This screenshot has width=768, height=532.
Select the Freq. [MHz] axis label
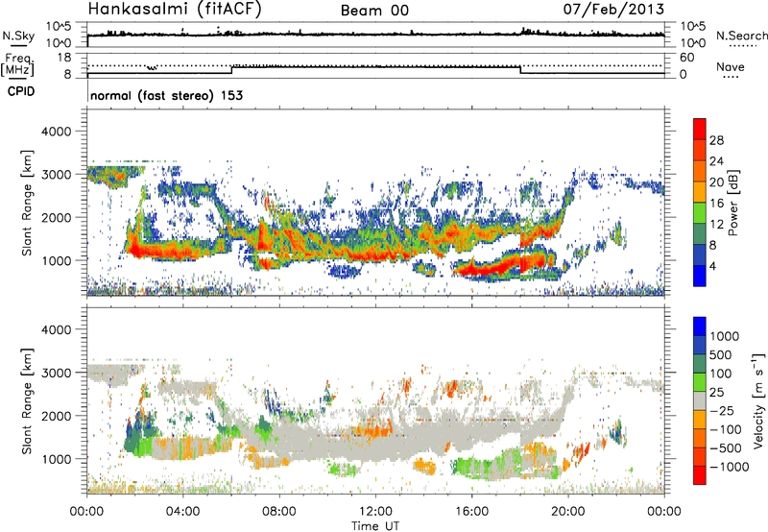tap(18, 64)
